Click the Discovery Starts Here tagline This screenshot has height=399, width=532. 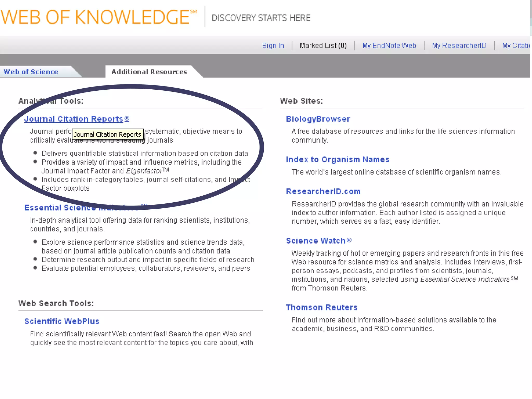[261, 18]
